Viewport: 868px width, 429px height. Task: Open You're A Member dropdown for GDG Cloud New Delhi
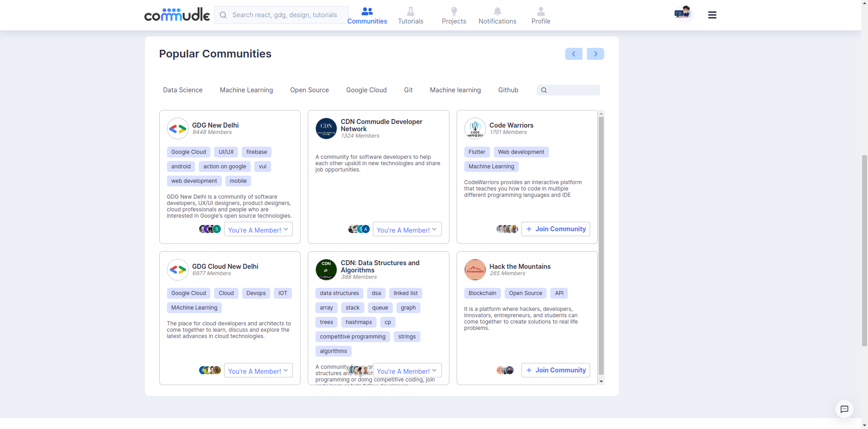tap(258, 371)
